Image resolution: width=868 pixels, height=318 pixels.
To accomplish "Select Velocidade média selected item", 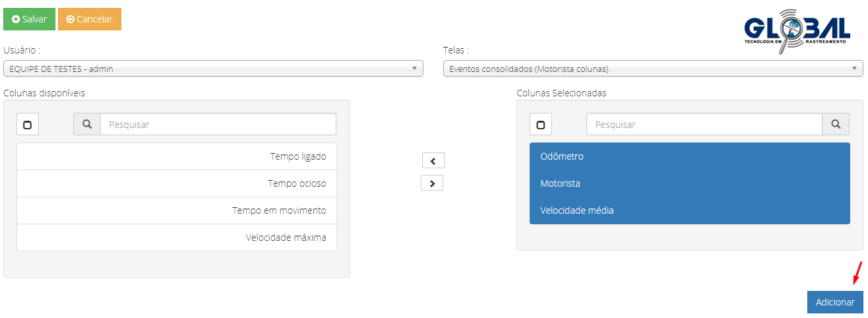I will (x=689, y=210).
